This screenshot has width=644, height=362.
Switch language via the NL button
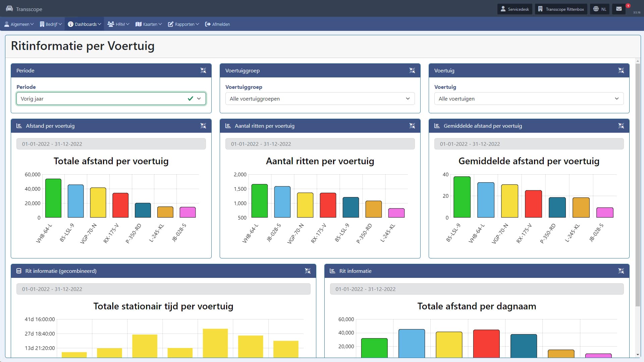click(600, 9)
